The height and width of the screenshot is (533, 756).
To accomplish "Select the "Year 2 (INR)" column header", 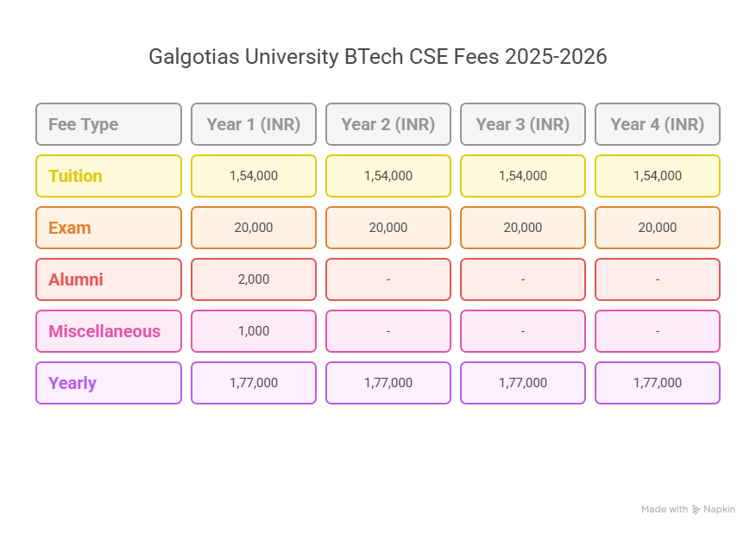I will pos(388,124).
